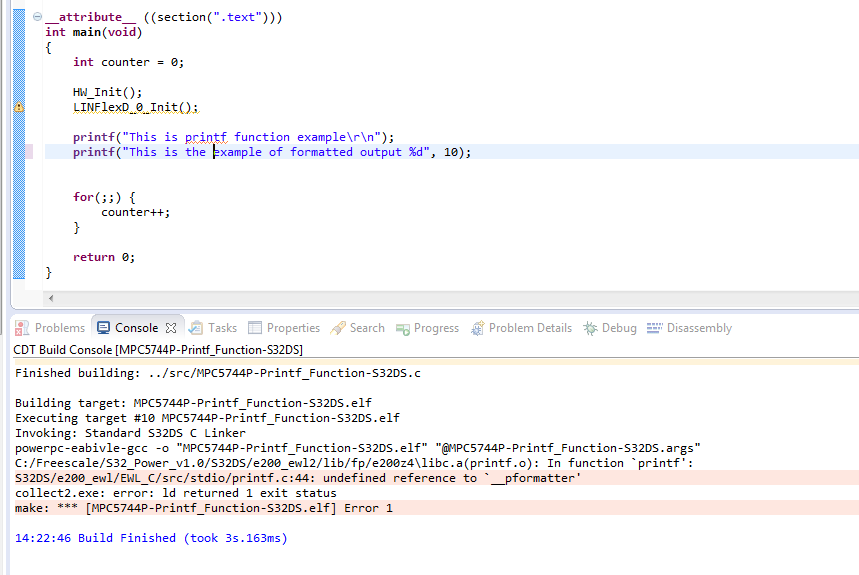
Task: Click the editor horizontal scrollbar left arrow
Action: tap(51, 298)
